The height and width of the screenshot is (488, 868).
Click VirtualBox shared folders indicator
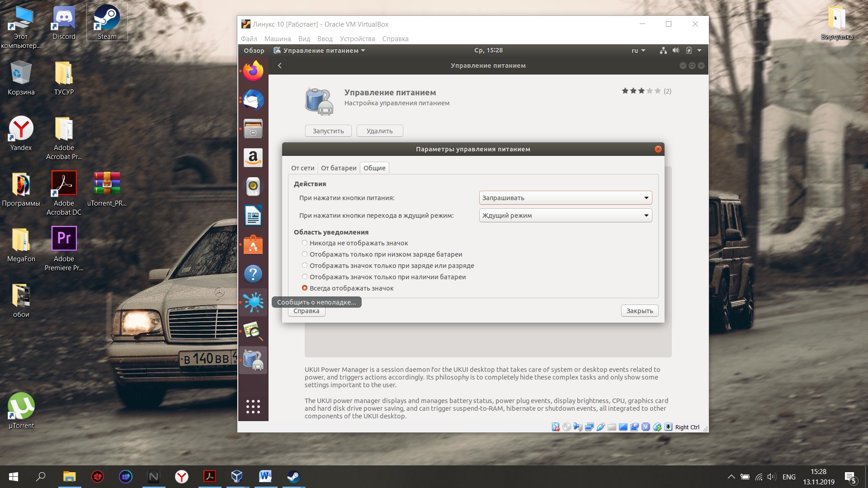pos(612,427)
